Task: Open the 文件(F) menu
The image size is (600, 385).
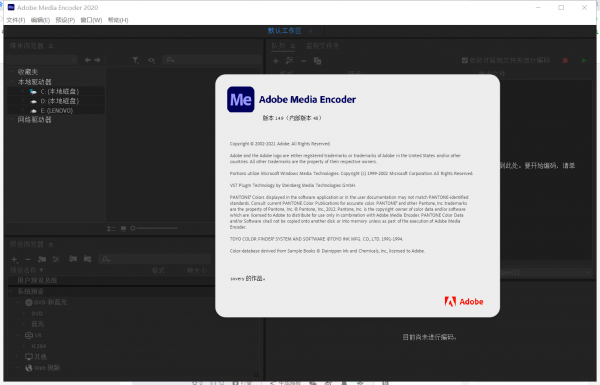Action: (16, 20)
